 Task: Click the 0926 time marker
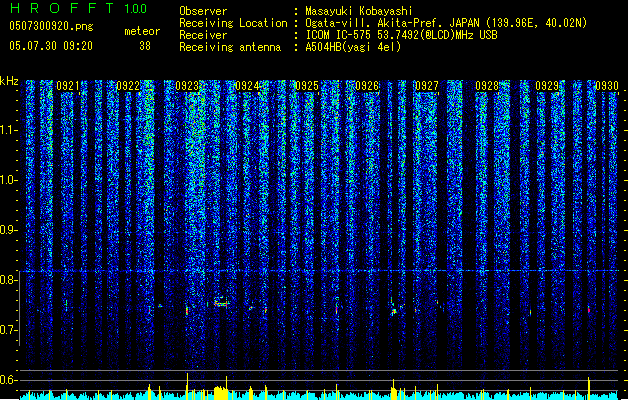coord(367,86)
